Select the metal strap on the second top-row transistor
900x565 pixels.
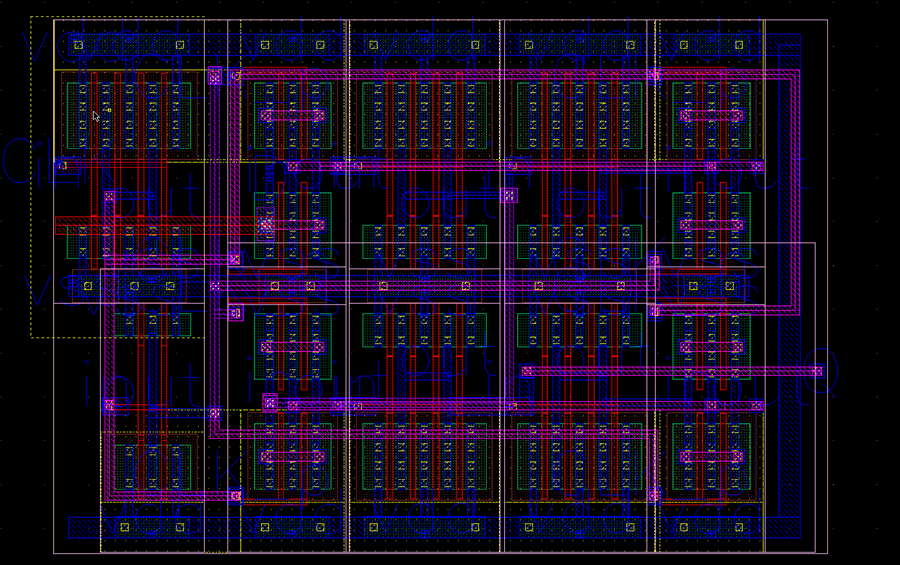pyautogui.click(x=293, y=115)
